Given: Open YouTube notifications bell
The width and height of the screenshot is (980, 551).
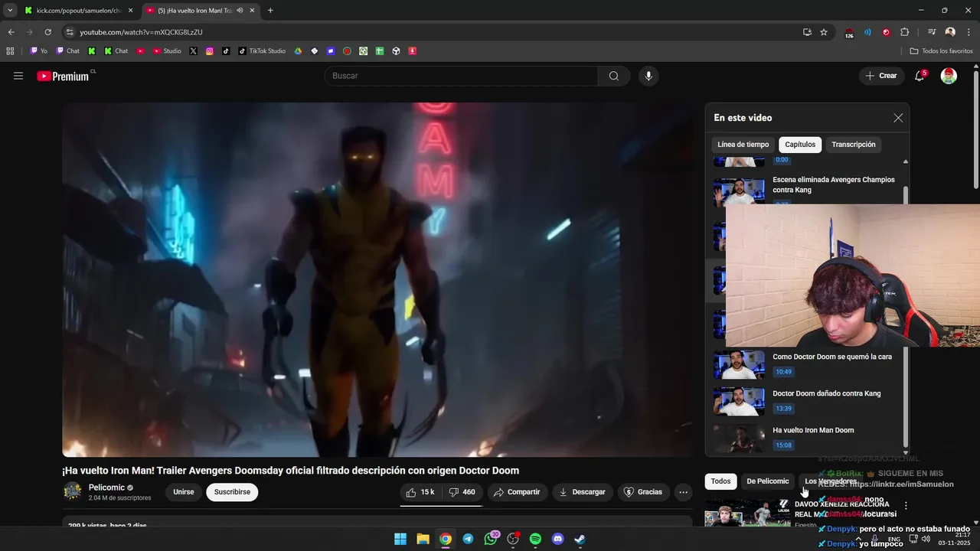Looking at the screenshot, I should pos(920,76).
